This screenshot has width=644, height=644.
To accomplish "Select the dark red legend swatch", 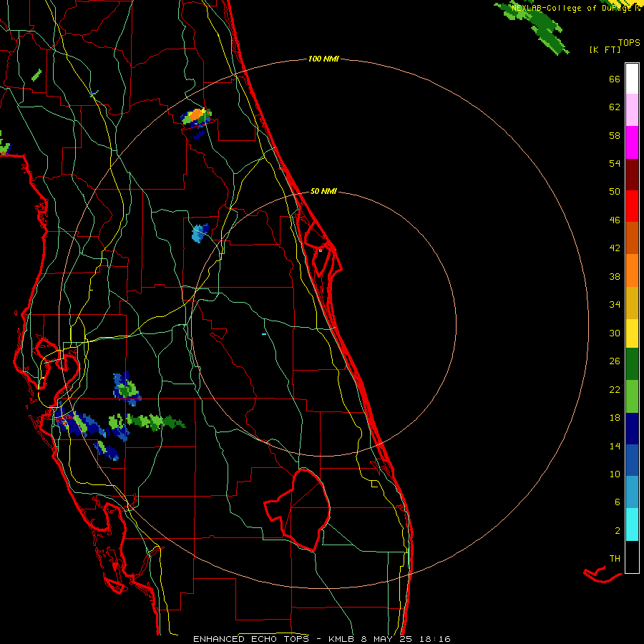I will pyautogui.click(x=632, y=175).
